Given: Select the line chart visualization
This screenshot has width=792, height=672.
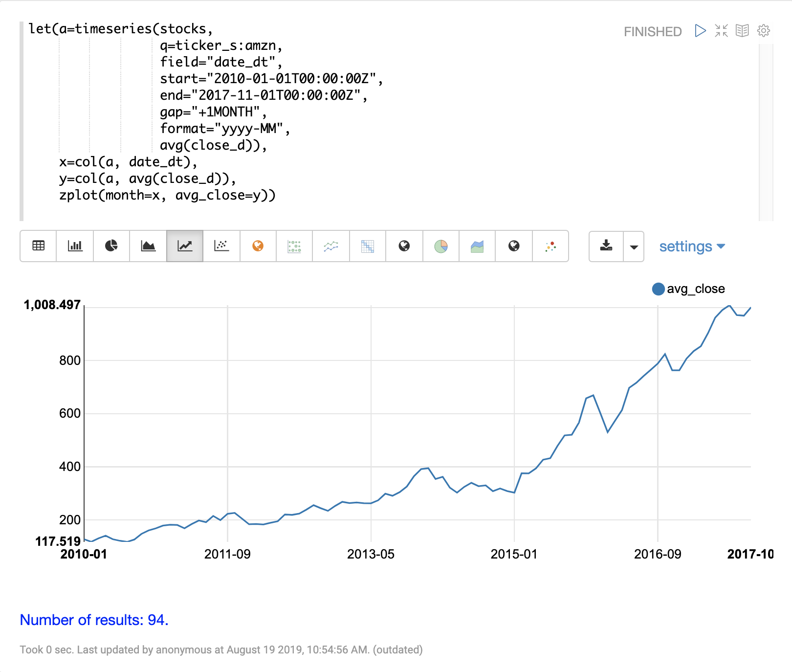Looking at the screenshot, I should 185,246.
